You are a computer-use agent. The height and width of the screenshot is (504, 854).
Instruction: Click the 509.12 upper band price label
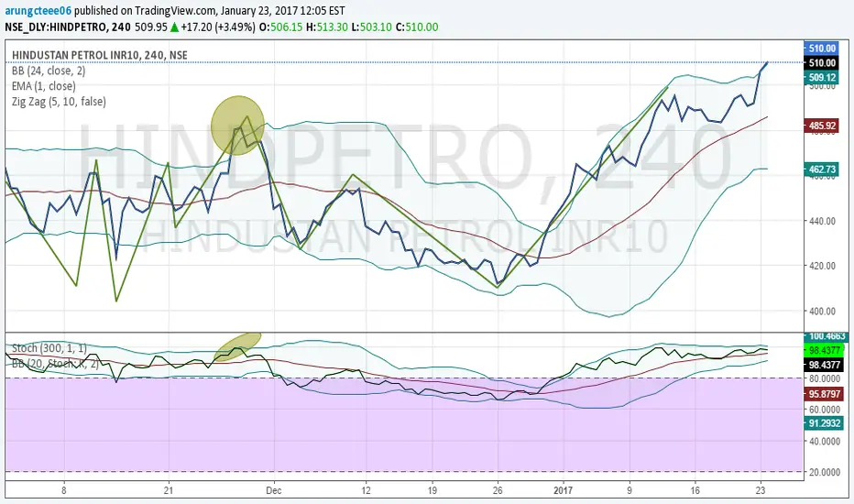822,77
